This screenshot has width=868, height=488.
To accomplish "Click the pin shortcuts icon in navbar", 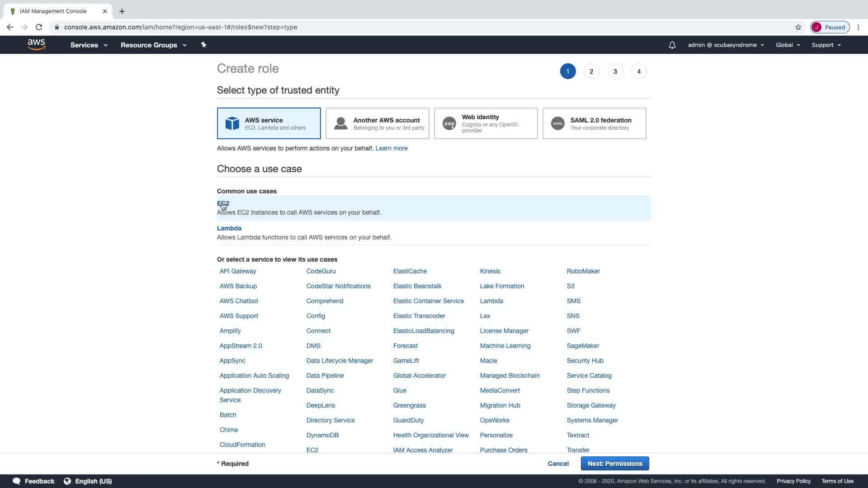I will (x=203, y=45).
